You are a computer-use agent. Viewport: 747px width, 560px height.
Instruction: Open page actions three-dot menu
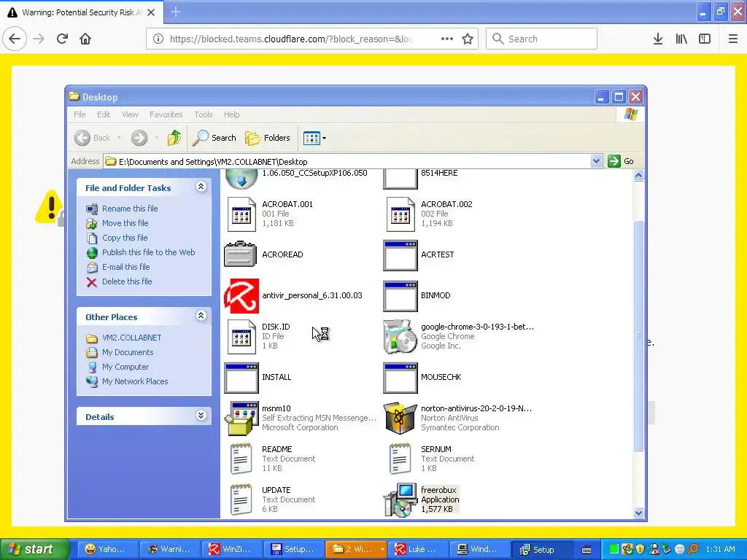tap(447, 39)
